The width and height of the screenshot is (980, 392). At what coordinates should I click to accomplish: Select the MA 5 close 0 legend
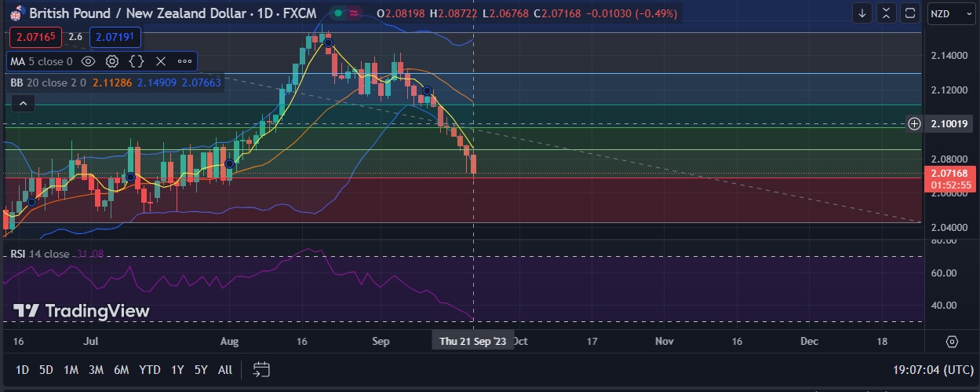41,61
